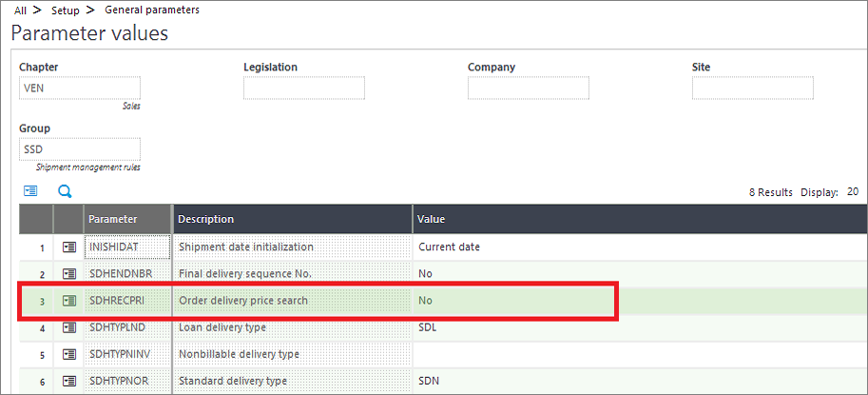Sort by the Description column header
868x395 pixels.
[292, 219]
